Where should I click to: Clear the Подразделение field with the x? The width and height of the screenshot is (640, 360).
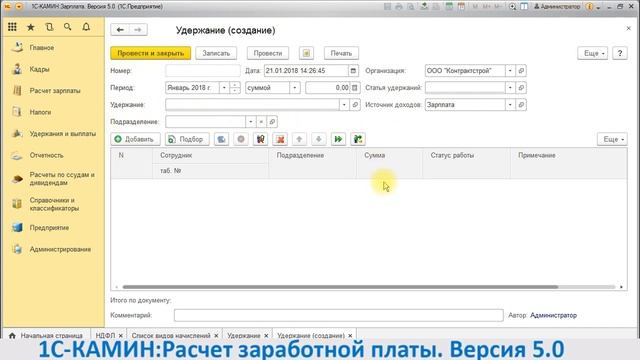261,122
